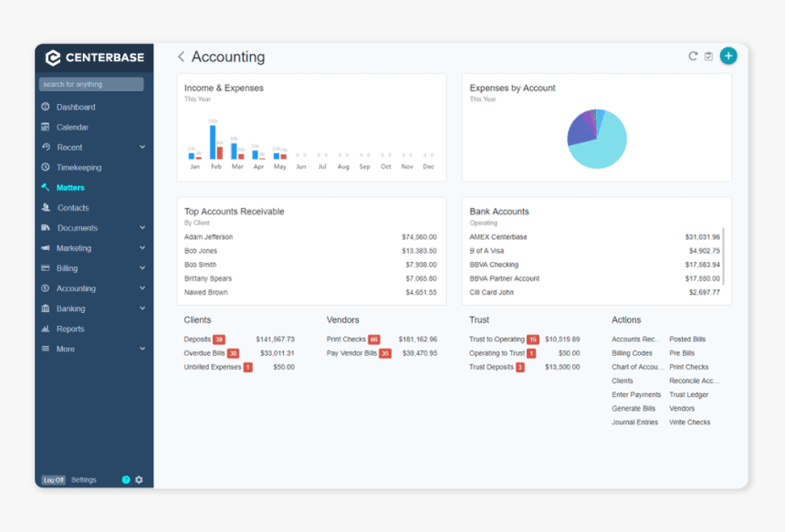
Task: Open the Settings link in sidebar footer
Action: [x=84, y=479]
